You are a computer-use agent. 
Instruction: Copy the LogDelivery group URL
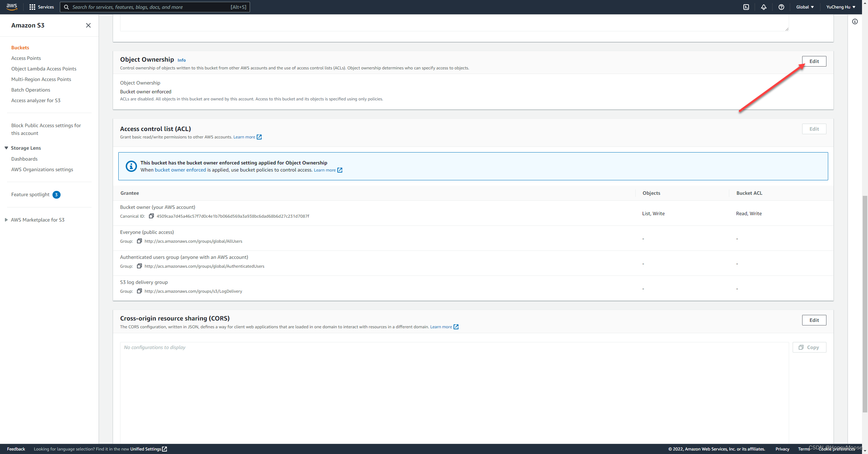pos(139,291)
